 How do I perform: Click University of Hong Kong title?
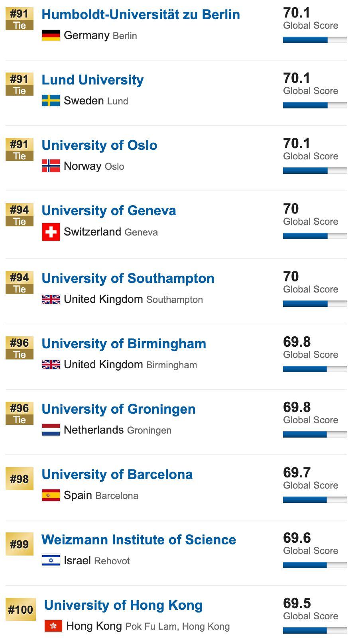pyautogui.click(x=123, y=605)
